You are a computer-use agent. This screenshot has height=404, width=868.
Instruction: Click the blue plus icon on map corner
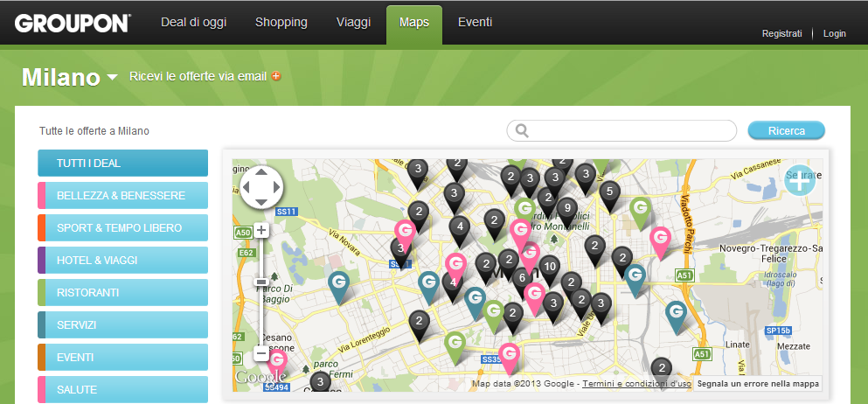800,180
